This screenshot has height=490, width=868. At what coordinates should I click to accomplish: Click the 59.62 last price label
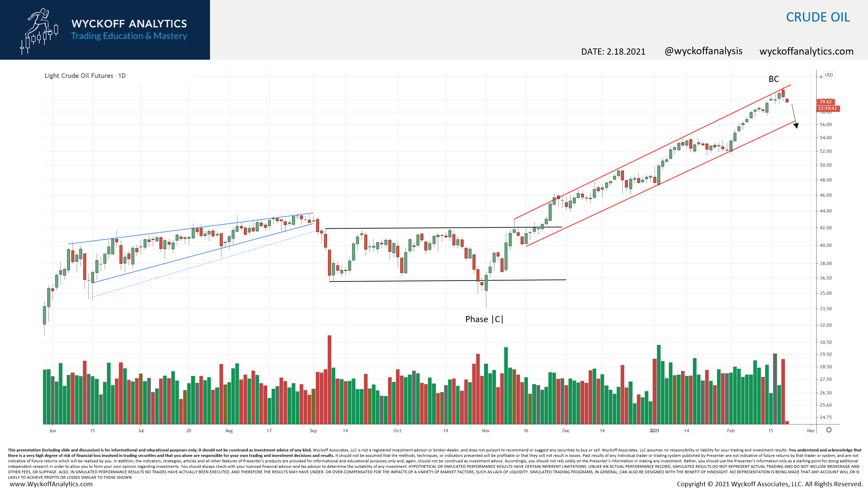coord(825,102)
